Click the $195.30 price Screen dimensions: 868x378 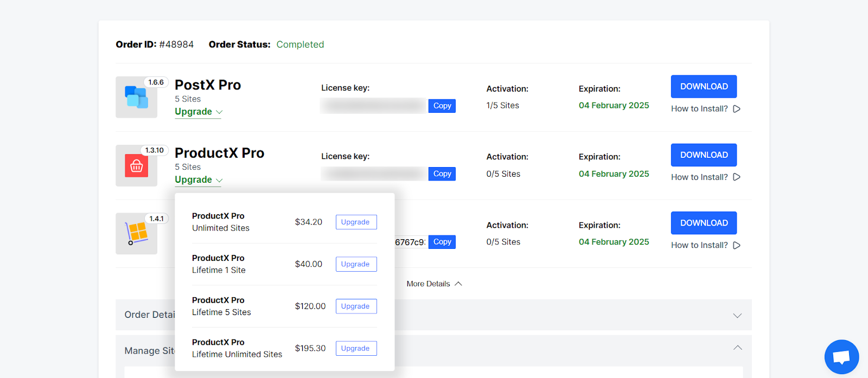click(x=310, y=348)
